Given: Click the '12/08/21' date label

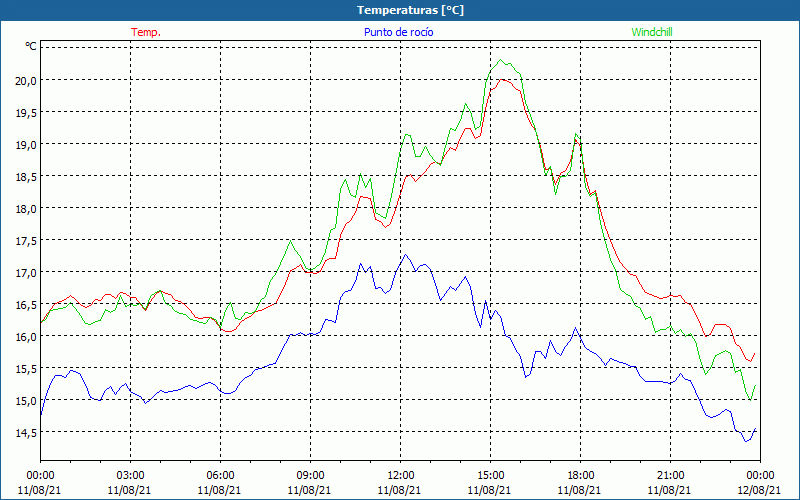Looking at the screenshot, I should pos(760,490).
